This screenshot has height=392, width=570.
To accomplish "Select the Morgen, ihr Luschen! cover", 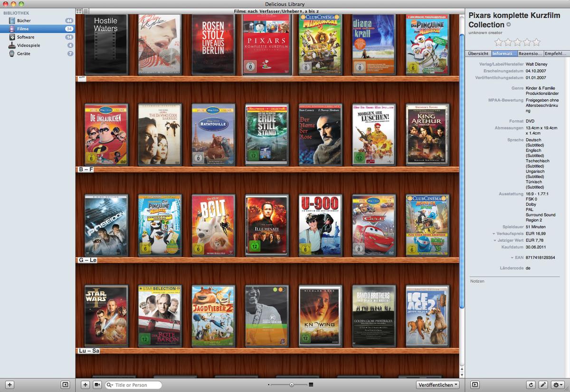I will tap(374, 135).
